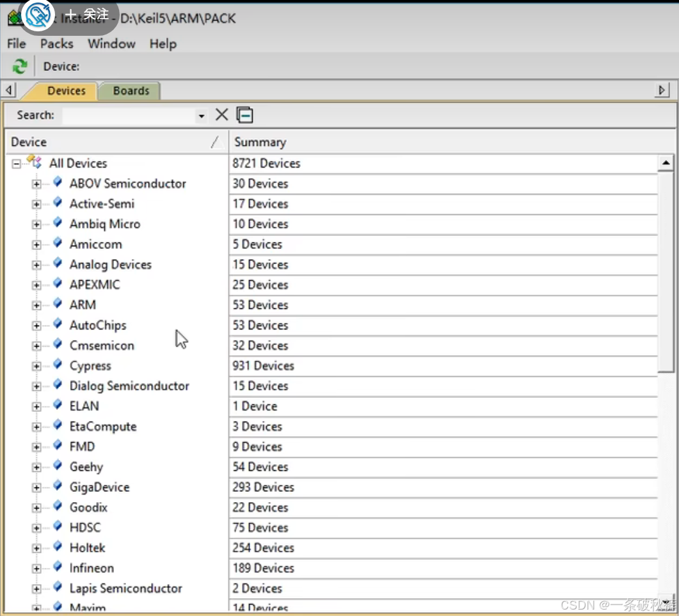This screenshot has height=616, width=679.
Task: Click the '254 Devices' summary cell
Action: [443, 548]
